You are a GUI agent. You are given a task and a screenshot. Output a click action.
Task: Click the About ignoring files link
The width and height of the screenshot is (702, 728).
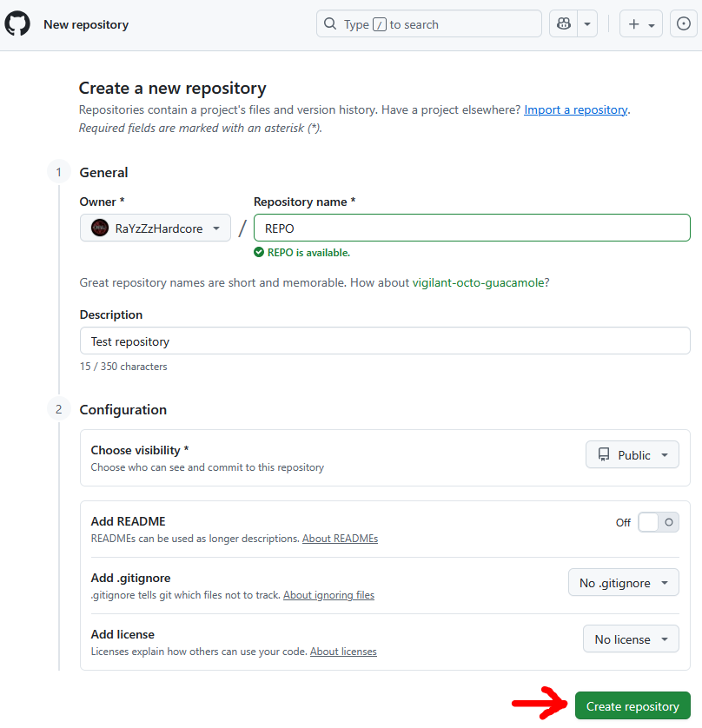(x=328, y=595)
